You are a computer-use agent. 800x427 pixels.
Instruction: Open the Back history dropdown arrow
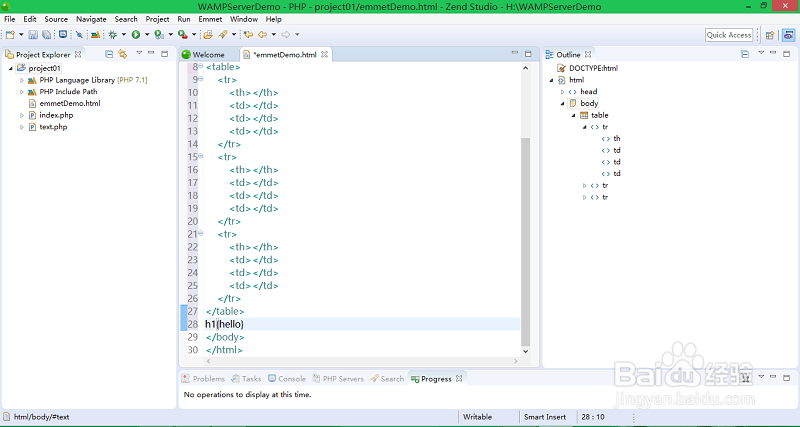coord(273,35)
